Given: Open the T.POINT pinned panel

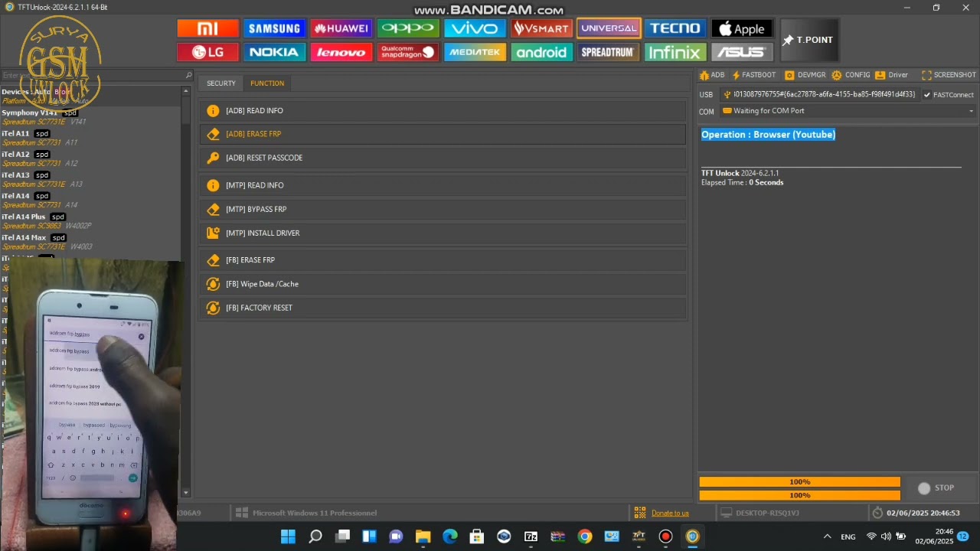Looking at the screenshot, I should 809,40.
